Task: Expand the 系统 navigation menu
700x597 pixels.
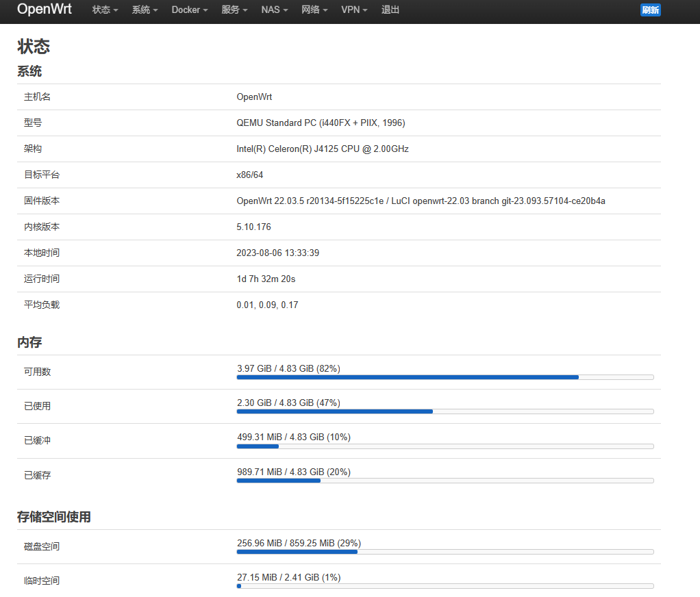Action: (x=145, y=10)
